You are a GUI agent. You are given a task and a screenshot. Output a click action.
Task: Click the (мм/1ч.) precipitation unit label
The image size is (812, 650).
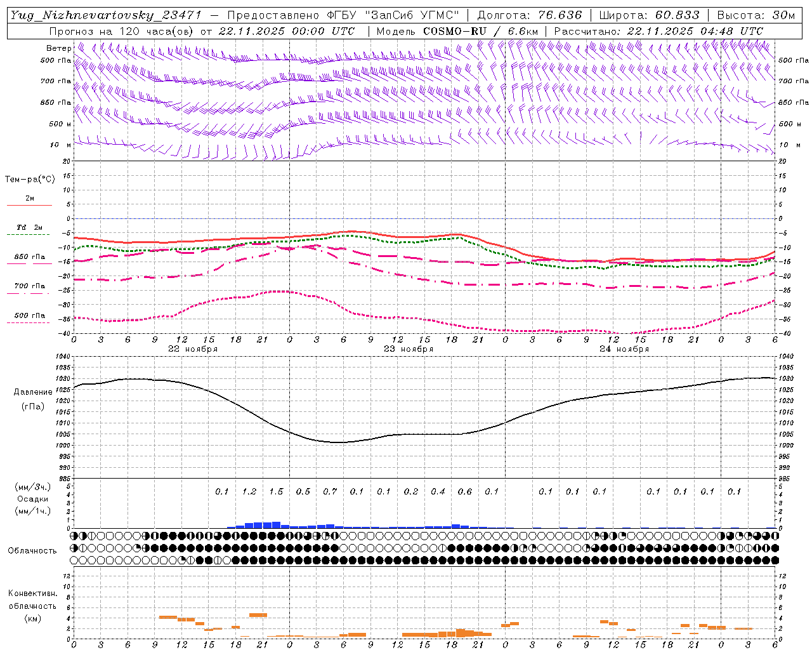coord(33,512)
